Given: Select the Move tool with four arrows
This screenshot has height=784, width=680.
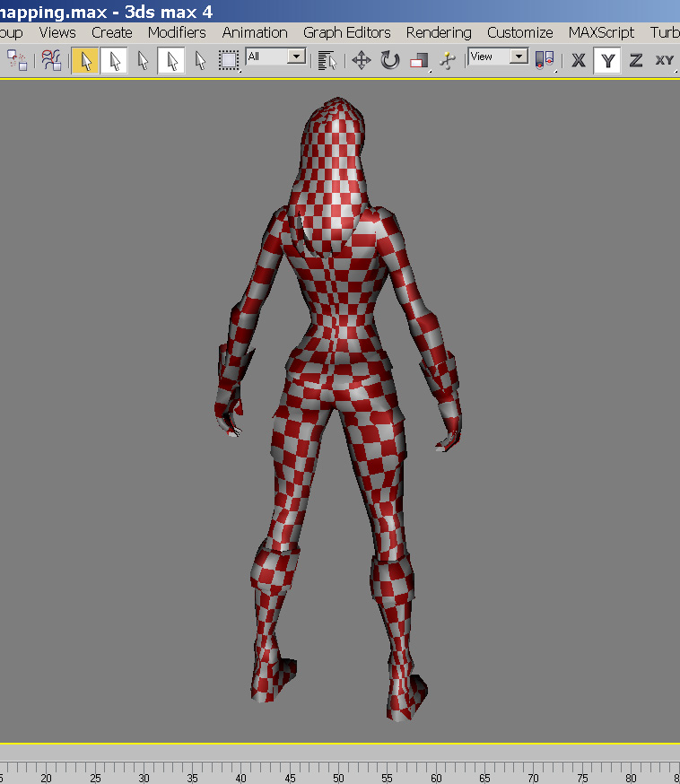Looking at the screenshot, I should tap(361, 60).
